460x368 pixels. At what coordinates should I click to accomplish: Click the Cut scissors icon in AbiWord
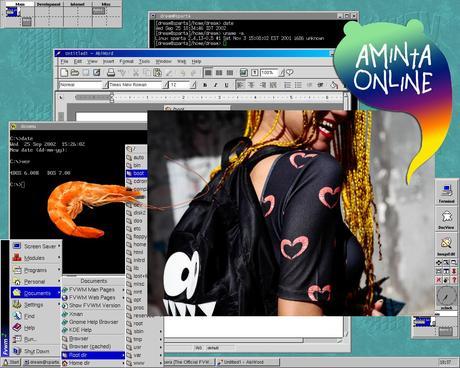(136, 72)
